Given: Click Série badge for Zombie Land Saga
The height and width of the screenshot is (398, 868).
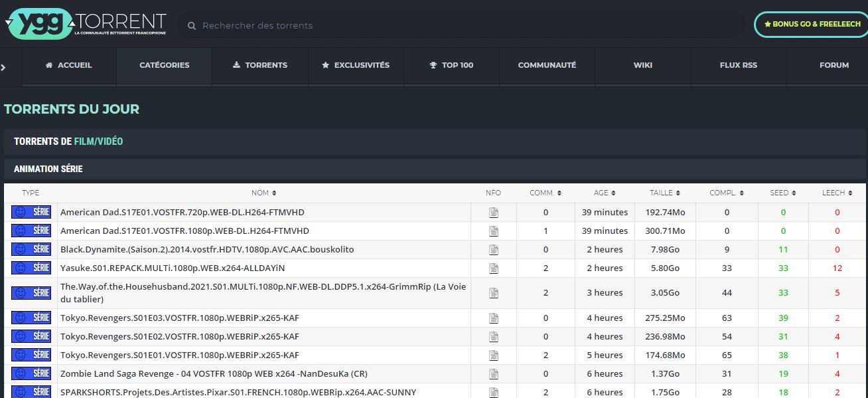Looking at the screenshot, I should pyautogui.click(x=31, y=373).
